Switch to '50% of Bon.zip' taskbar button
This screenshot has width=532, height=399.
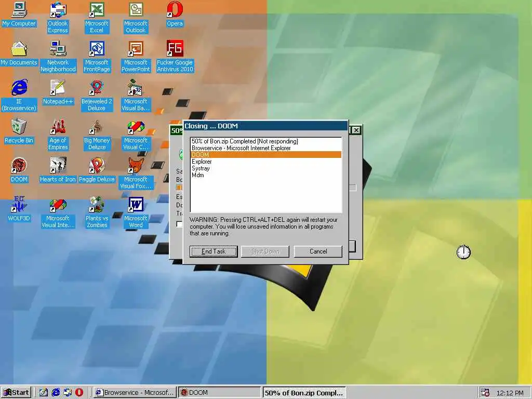pyautogui.click(x=304, y=393)
